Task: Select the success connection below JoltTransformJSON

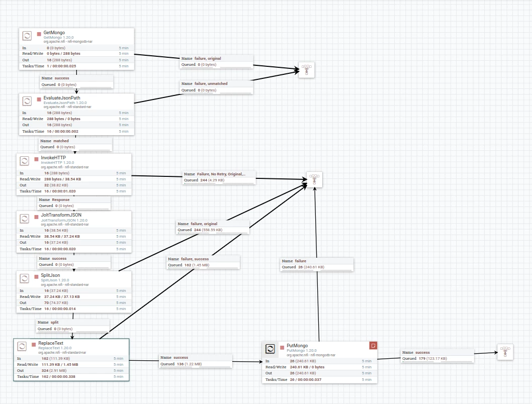Action: [74, 262]
